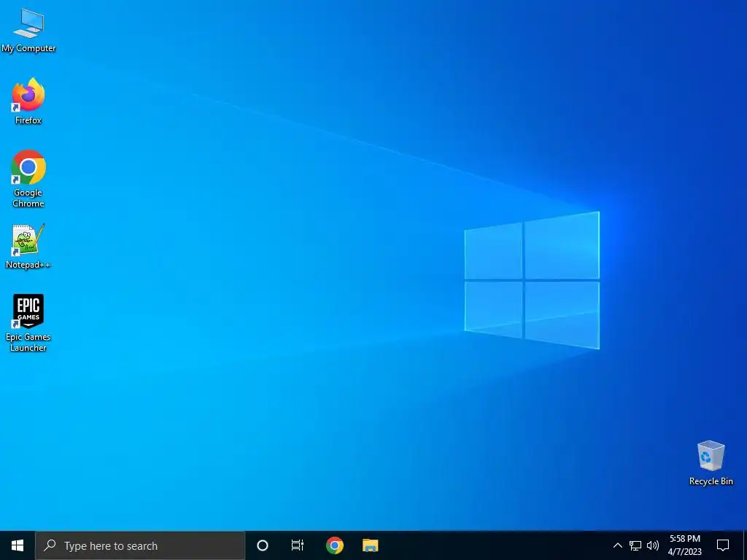This screenshot has width=747, height=560.
Task: Open the clock showing 5:58 PM
Action: (x=684, y=545)
